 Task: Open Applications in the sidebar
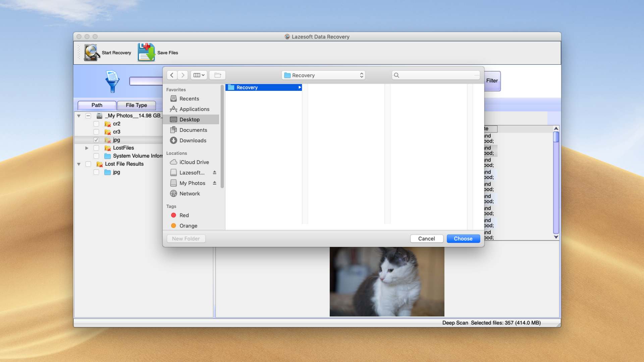[x=194, y=109]
